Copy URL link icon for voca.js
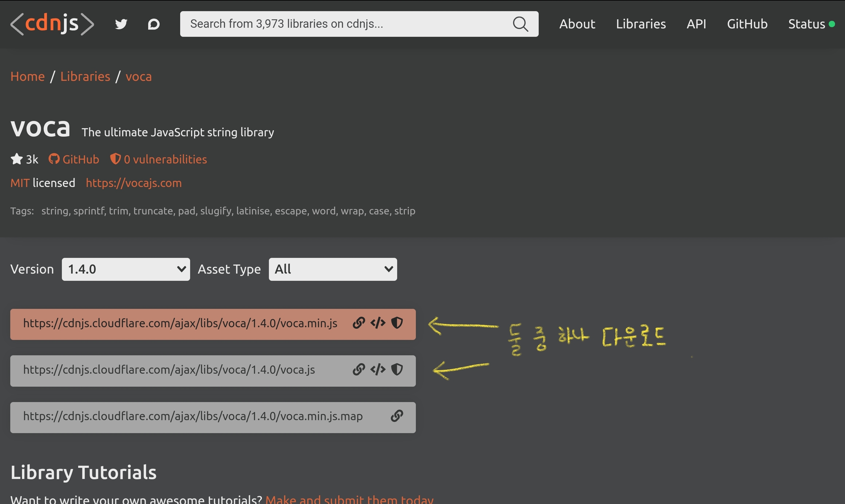This screenshot has width=845, height=504. [x=359, y=369]
